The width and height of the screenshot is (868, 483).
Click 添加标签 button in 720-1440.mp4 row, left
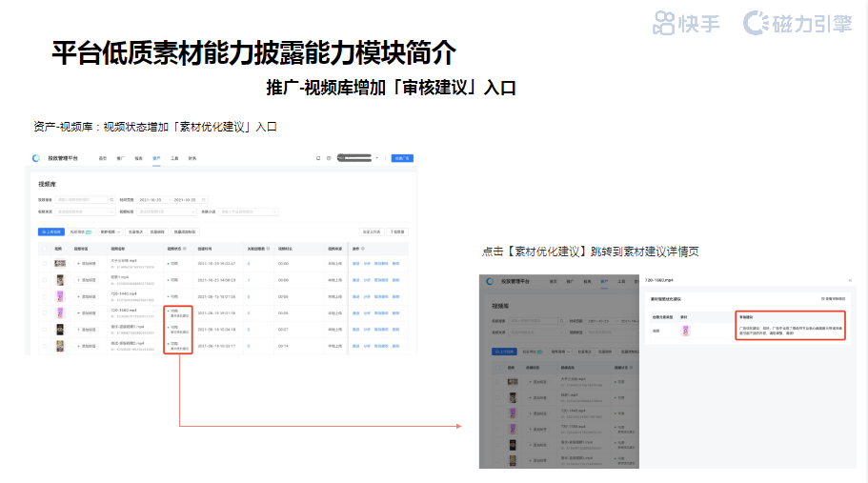(x=87, y=296)
